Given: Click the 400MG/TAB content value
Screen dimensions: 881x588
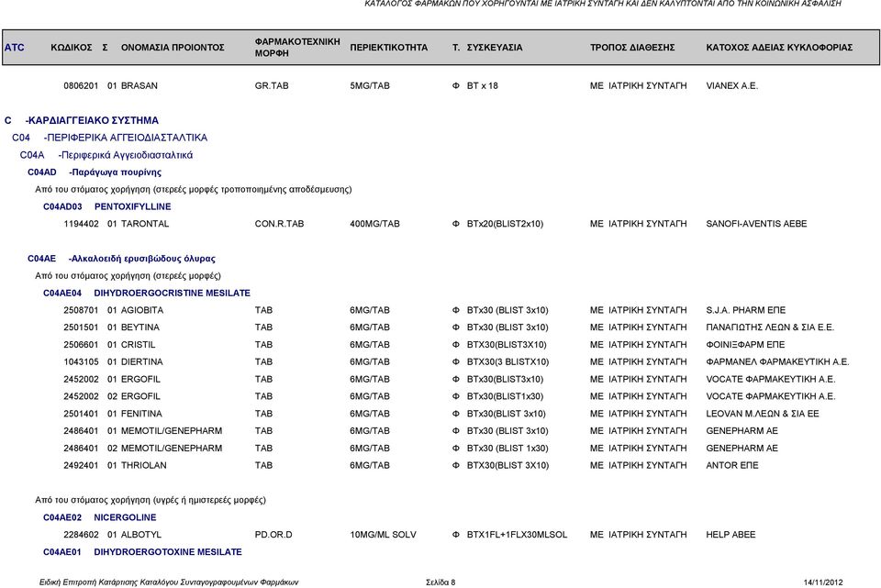Looking at the screenshot, I should pos(374,224).
